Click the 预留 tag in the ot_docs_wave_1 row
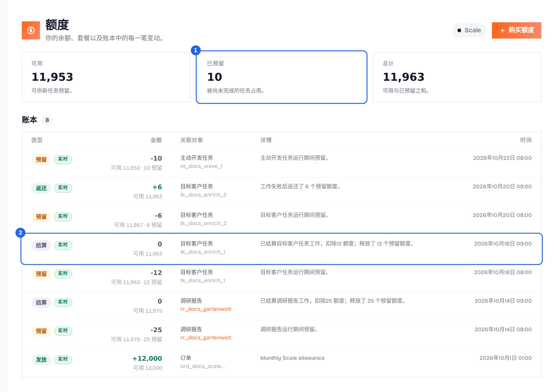The width and height of the screenshot is (556, 392). (x=41, y=159)
